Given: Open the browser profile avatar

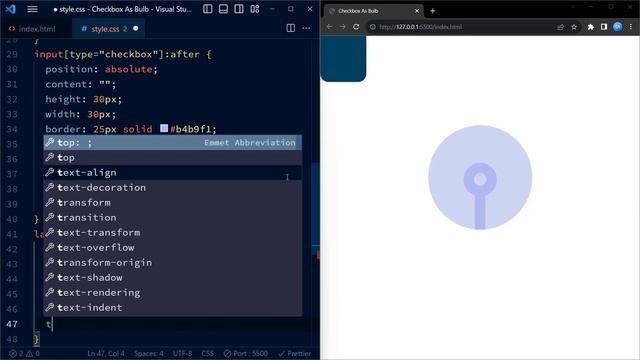Looking at the screenshot, I should (618, 27).
